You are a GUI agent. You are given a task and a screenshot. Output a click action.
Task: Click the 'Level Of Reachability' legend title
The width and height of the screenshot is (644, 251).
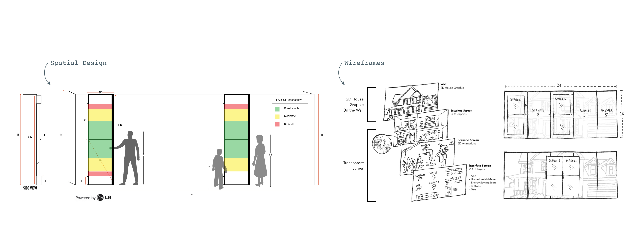pyautogui.click(x=289, y=100)
